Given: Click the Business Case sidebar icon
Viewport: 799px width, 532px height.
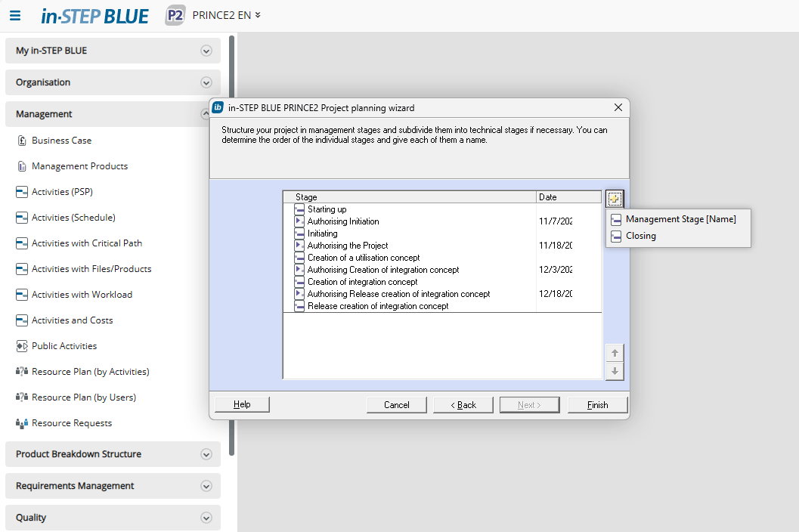Looking at the screenshot, I should [21, 141].
